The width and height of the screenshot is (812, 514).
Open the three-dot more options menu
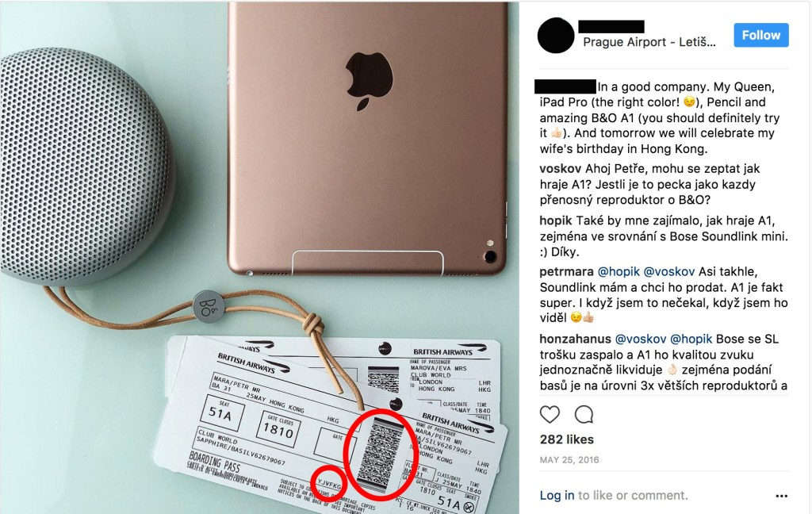[x=781, y=496]
